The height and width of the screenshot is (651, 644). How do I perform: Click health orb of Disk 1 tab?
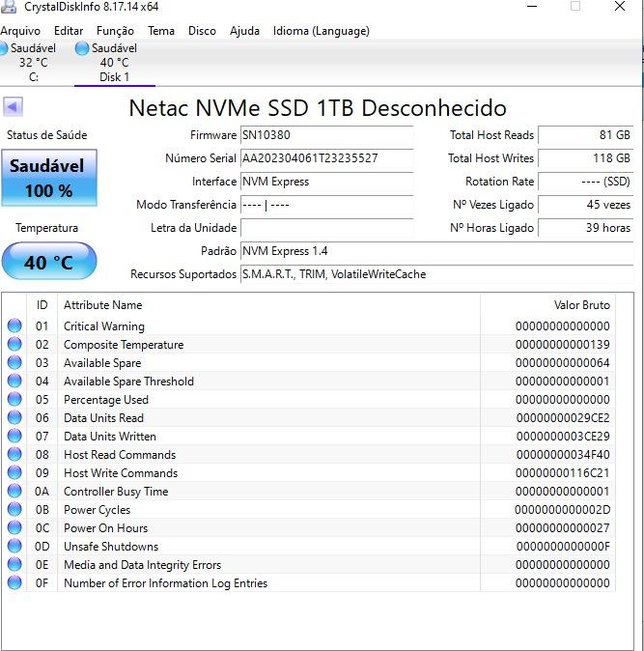82,48
